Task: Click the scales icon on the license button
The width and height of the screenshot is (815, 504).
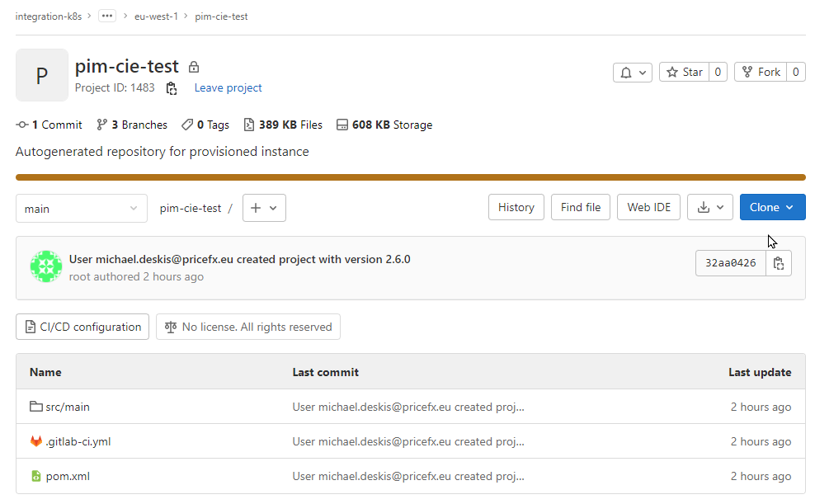Action: click(170, 327)
